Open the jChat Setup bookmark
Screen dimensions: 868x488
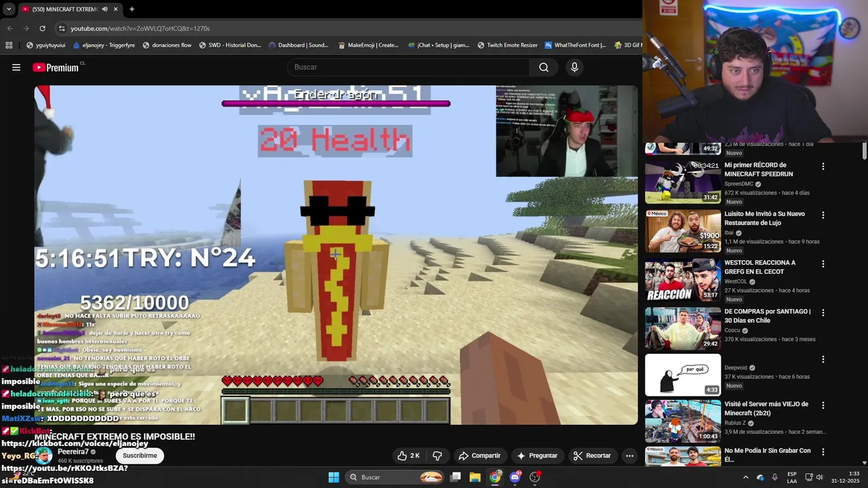pyautogui.click(x=439, y=45)
